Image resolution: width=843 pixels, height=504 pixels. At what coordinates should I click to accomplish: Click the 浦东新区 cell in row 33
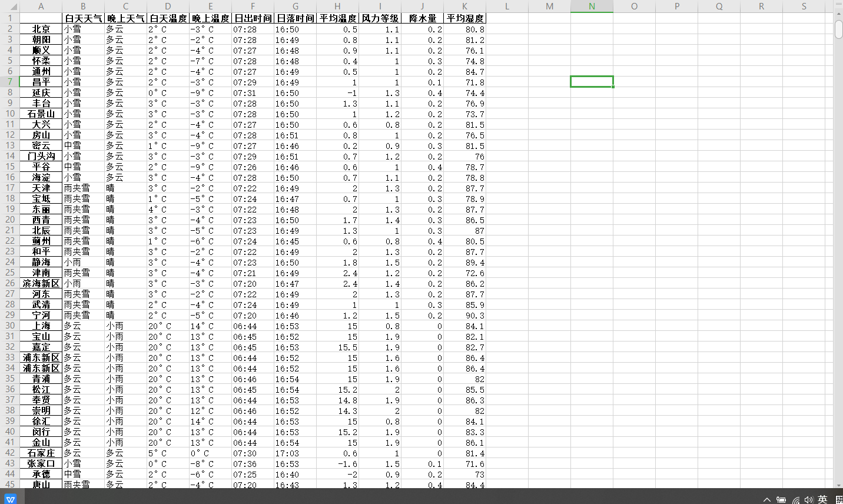click(x=41, y=357)
